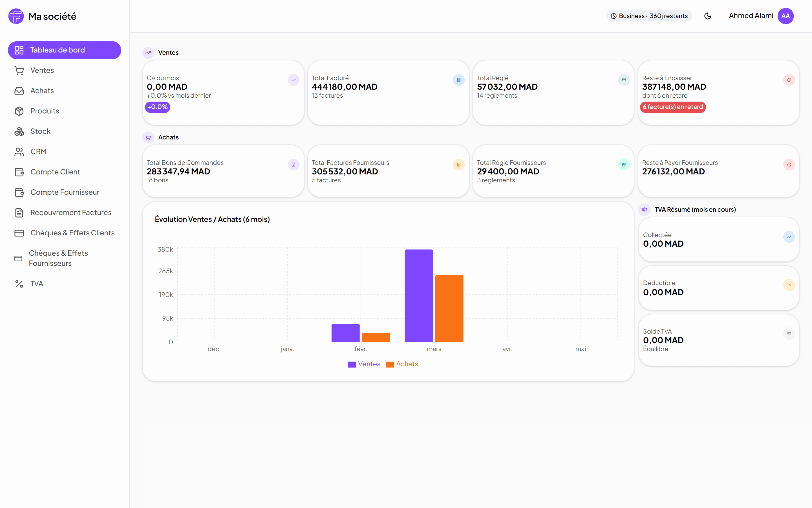The image size is (812, 508).
Task: Click the people icon beside CRM
Action: (x=19, y=152)
